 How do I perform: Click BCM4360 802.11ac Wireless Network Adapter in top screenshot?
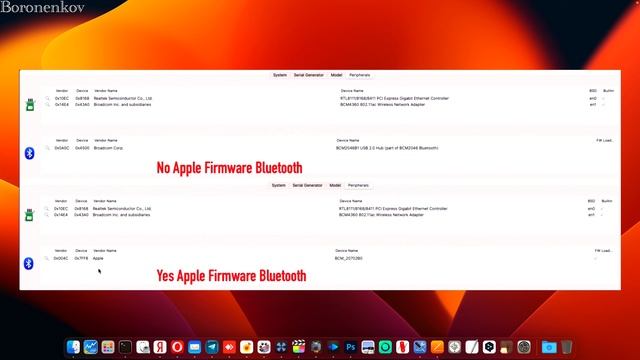[x=382, y=104]
